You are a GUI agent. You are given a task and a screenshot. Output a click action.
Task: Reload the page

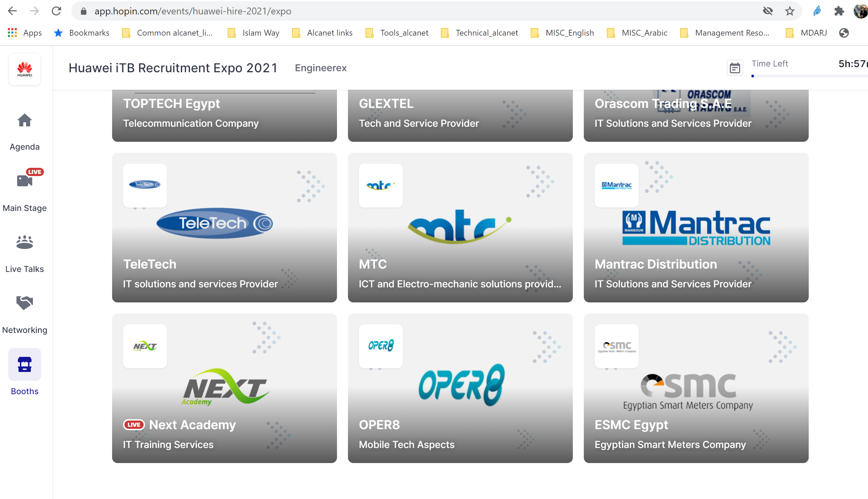tap(56, 11)
